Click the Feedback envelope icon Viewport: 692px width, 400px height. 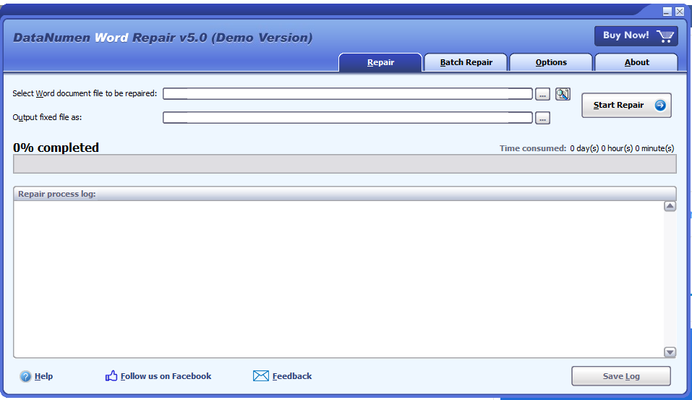pos(261,376)
